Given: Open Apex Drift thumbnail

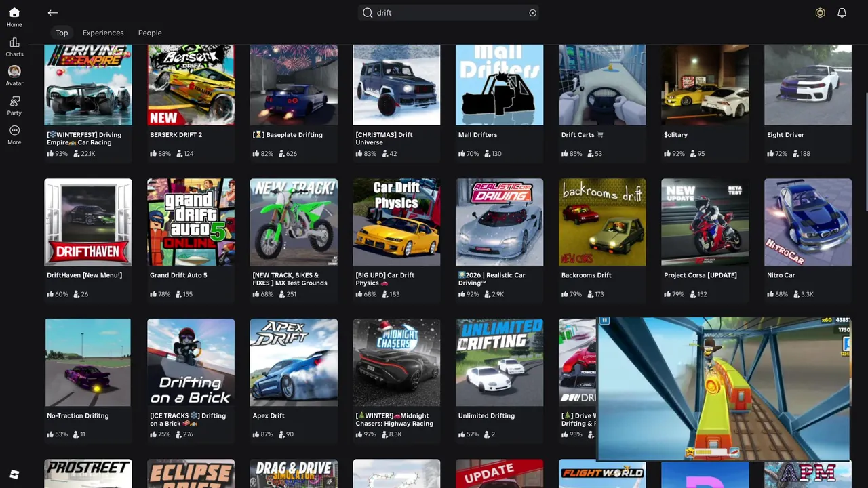Looking at the screenshot, I should [294, 363].
